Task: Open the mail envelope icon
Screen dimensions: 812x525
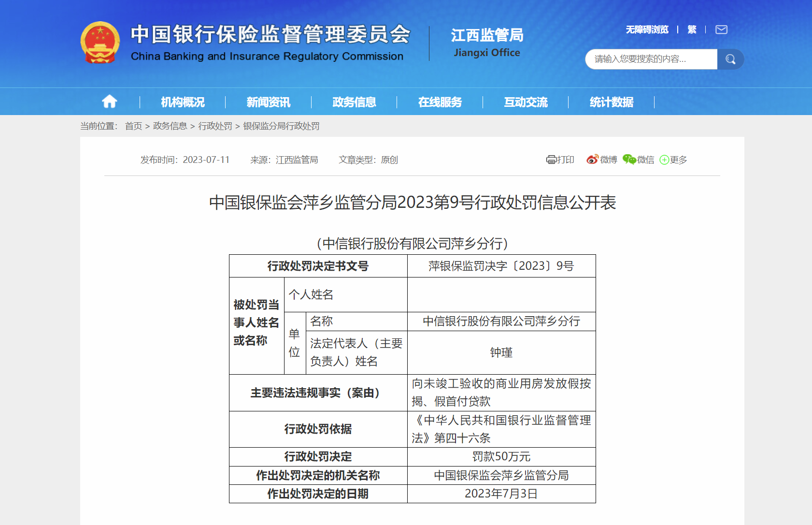Action: (721, 30)
